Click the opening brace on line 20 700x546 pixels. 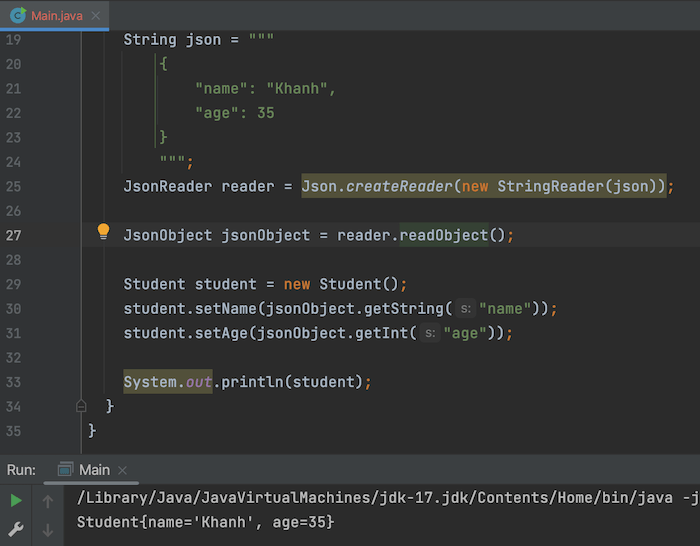point(163,64)
